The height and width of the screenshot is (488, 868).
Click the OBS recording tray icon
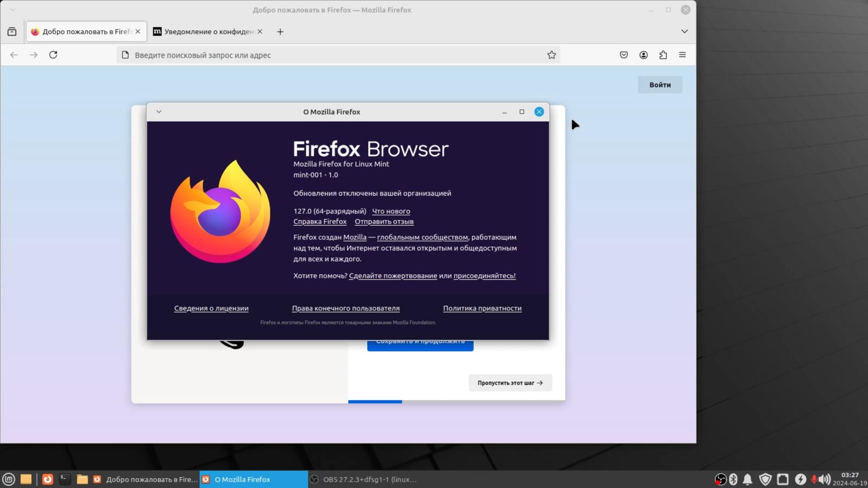pos(720,479)
